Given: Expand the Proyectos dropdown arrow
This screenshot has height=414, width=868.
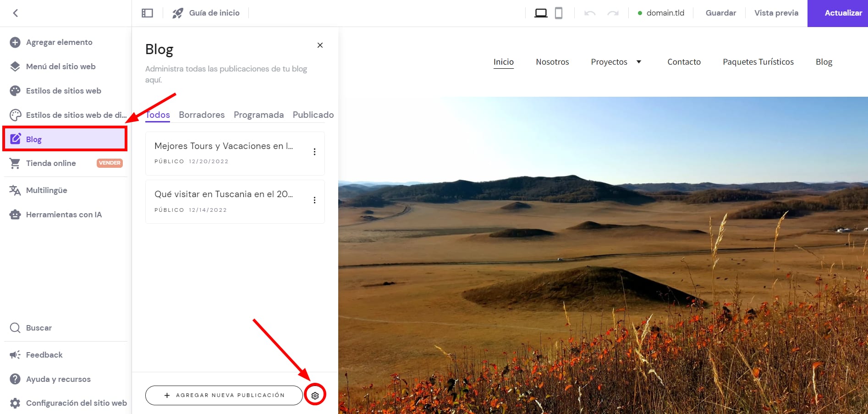Looking at the screenshot, I should click(x=638, y=62).
